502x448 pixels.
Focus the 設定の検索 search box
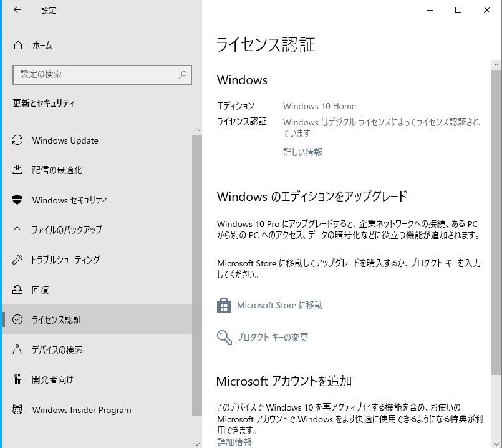(x=102, y=75)
